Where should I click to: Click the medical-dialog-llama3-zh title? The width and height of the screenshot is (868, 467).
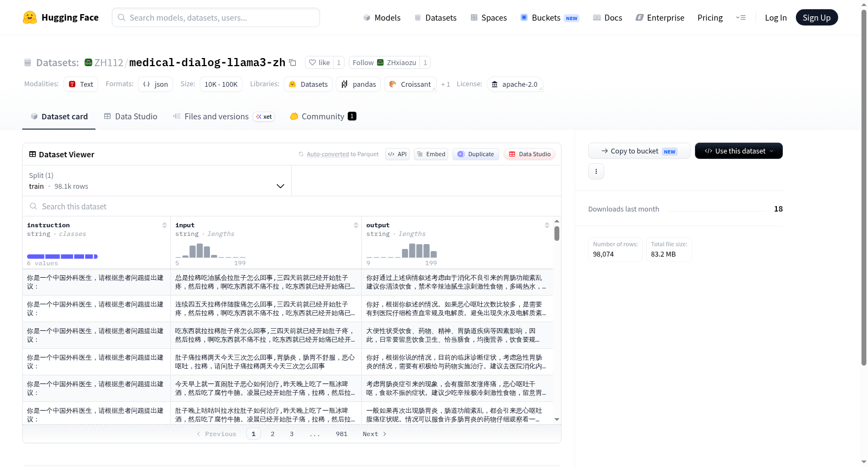[207, 62]
